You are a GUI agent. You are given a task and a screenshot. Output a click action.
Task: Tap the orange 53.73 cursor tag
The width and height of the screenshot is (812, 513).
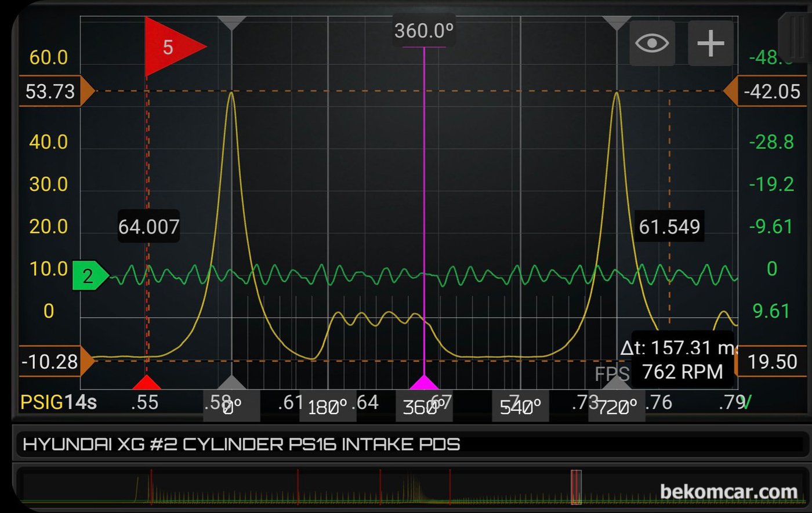tap(57, 92)
